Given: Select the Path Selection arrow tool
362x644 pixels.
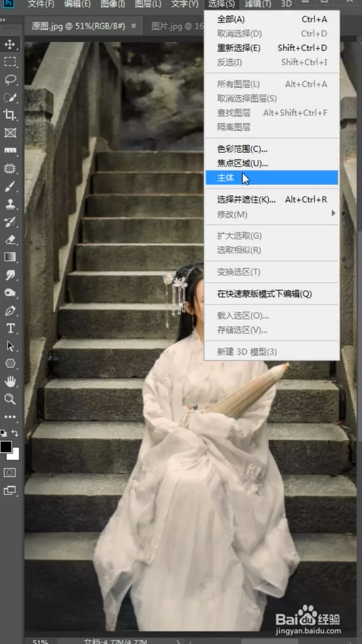Looking at the screenshot, I should (x=10, y=346).
